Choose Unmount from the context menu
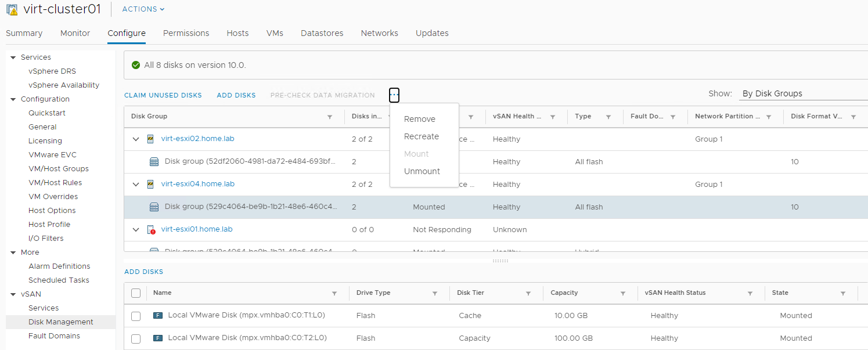This screenshot has height=350, width=868. (422, 171)
